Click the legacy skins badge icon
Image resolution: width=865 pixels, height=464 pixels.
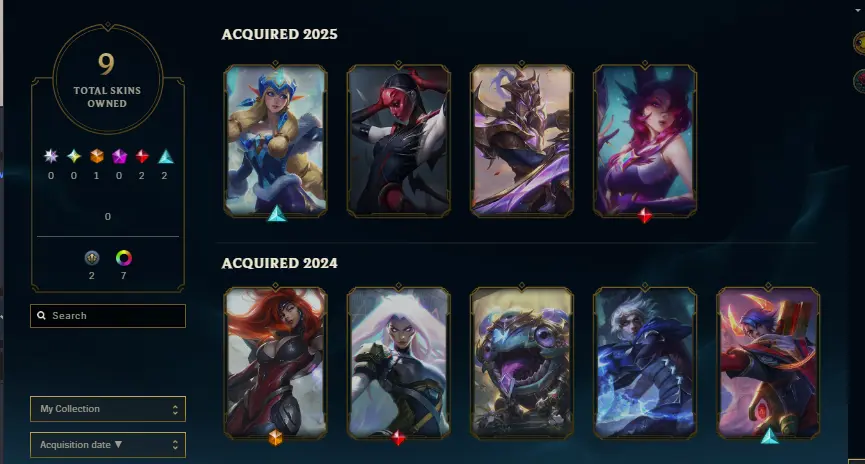click(92, 258)
